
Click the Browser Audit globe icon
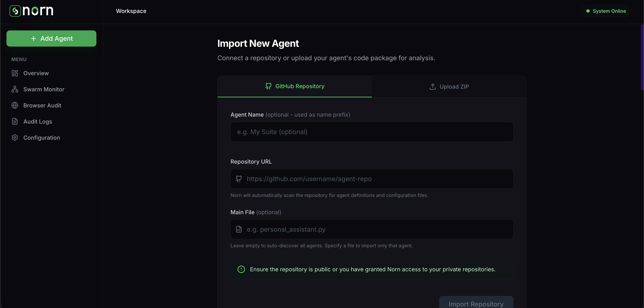15,105
